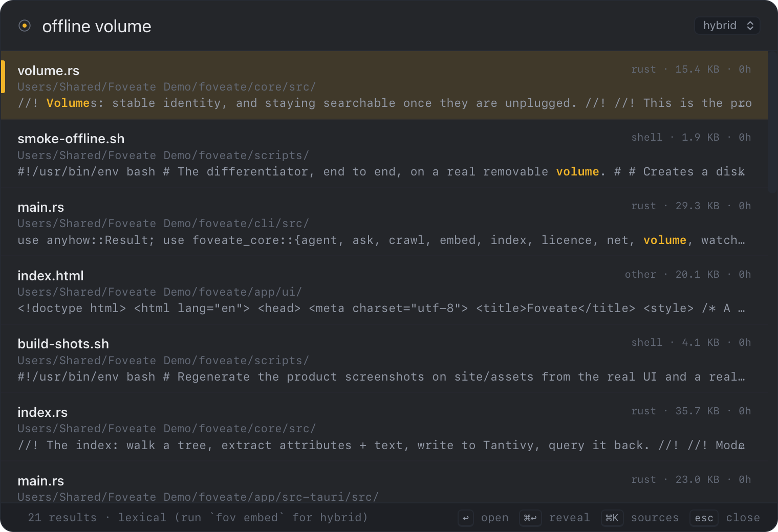Click the path foveate/scripts/ under smoke-offline.sh

click(x=163, y=156)
